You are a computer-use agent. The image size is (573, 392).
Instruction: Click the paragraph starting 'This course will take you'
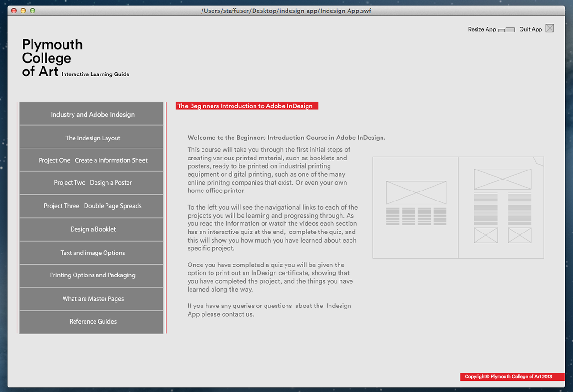[x=269, y=170]
